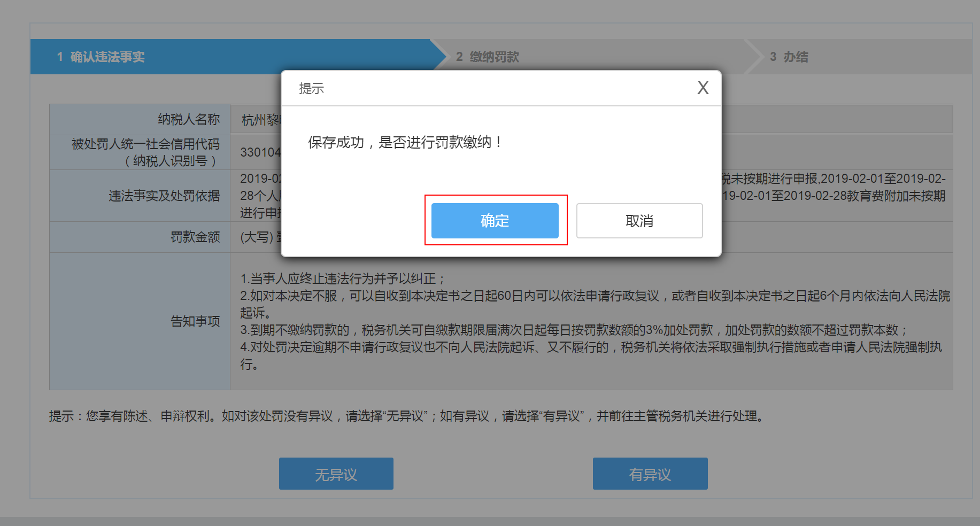Click the credit code value 330104

[260, 152]
